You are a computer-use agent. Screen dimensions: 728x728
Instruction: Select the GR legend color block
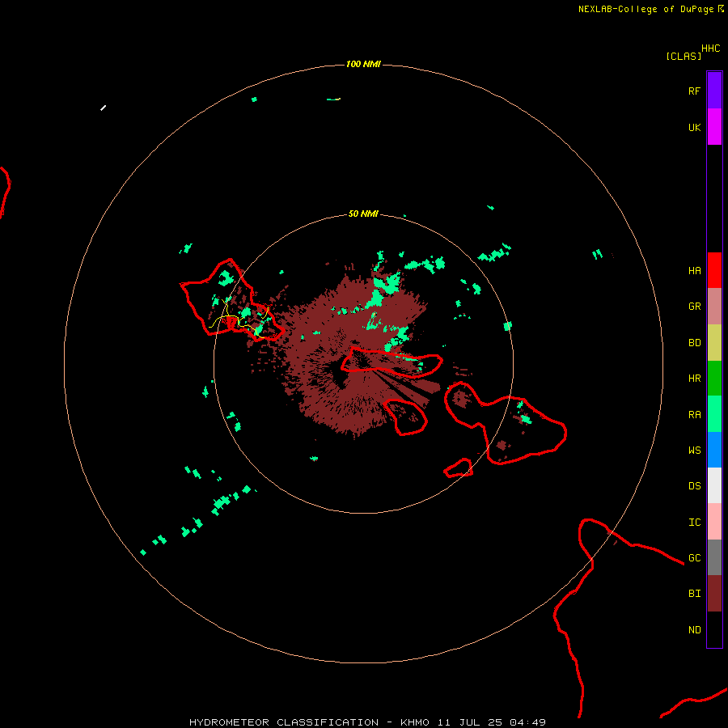point(714,307)
